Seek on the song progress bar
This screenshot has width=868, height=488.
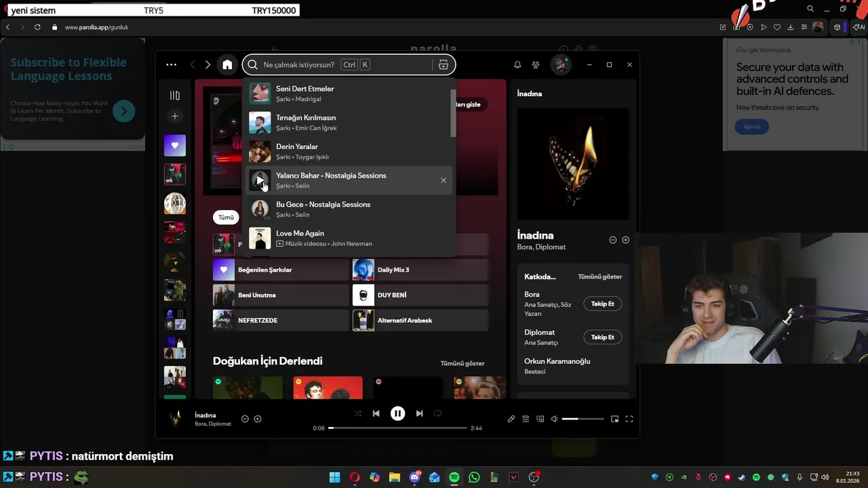click(398, 428)
